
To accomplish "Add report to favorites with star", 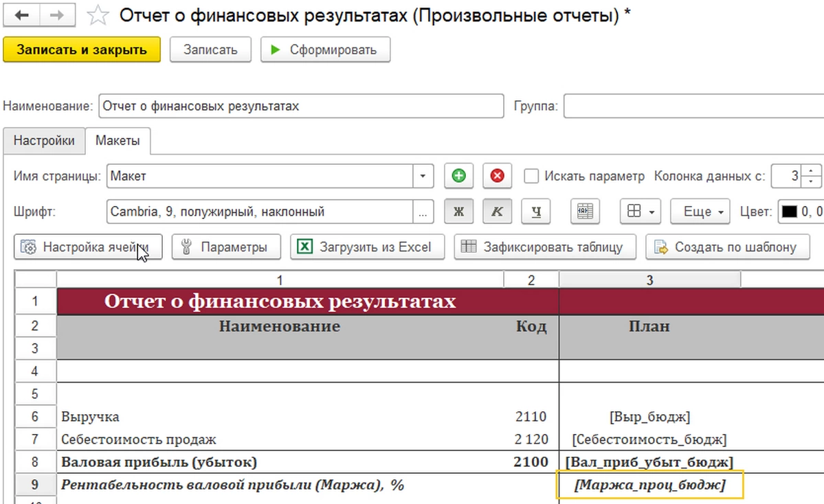I will pyautogui.click(x=98, y=15).
